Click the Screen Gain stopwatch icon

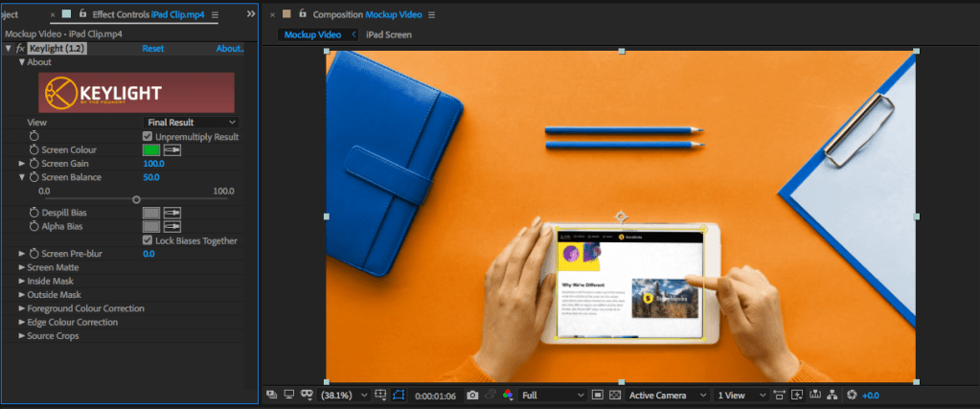tap(34, 164)
